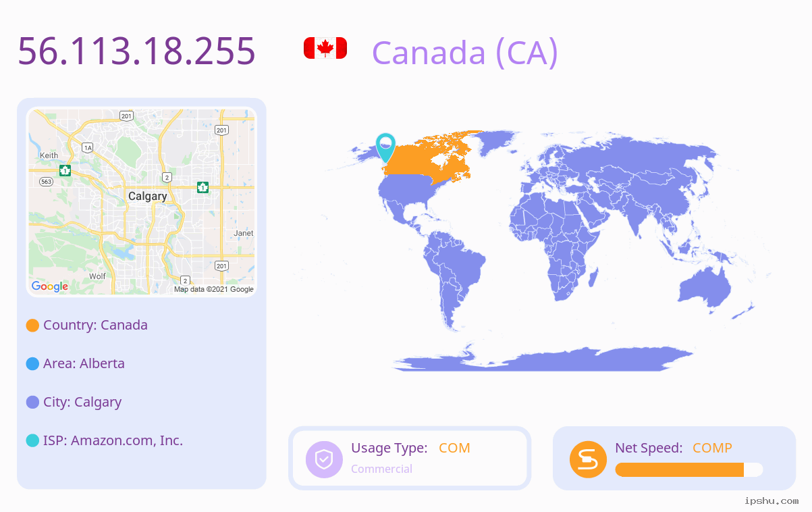Click the COMP net speed value
The image size is (812, 512).
[712, 448]
